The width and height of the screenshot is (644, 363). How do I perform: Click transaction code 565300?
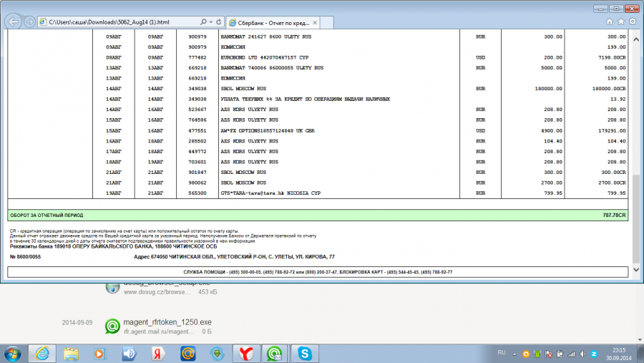197,193
